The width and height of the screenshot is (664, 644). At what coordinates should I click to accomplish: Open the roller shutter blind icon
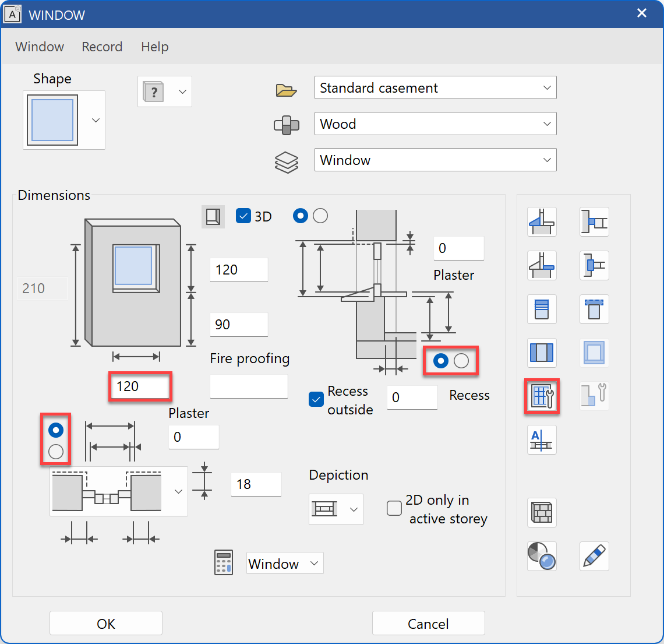(x=542, y=309)
